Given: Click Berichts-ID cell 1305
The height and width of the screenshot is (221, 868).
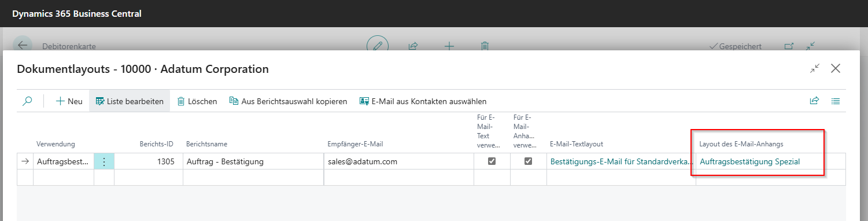Looking at the screenshot, I should coord(149,162).
